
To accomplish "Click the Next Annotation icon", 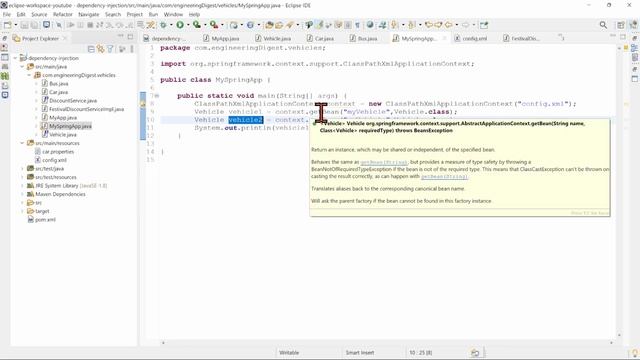I will (x=395, y=25).
